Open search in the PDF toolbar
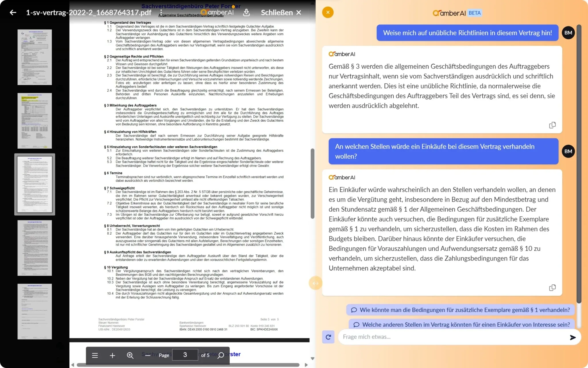 pyautogui.click(x=221, y=355)
